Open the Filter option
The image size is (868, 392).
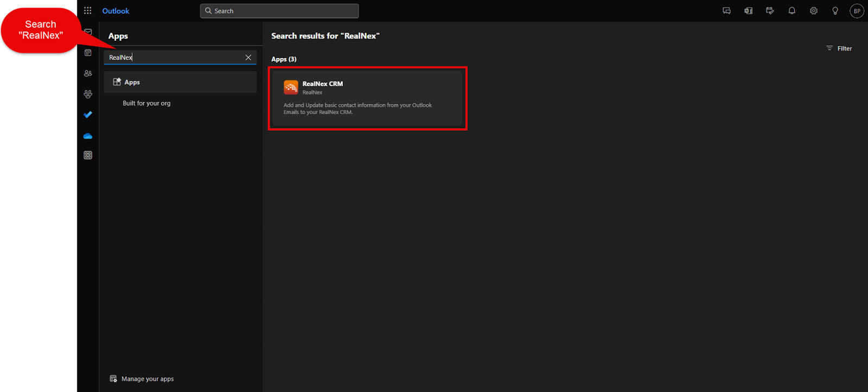coord(839,48)
